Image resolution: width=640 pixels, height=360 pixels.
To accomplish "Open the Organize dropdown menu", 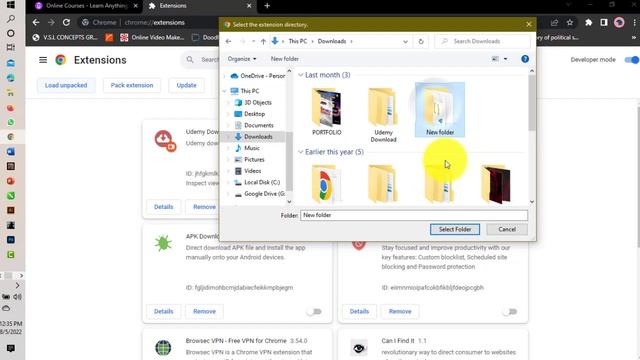I will tap(242, 59).
